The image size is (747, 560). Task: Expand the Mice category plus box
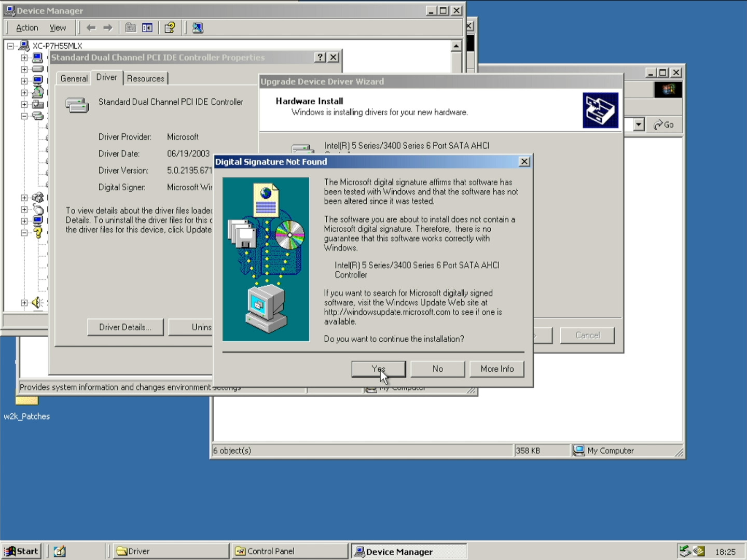click(24, 209)
